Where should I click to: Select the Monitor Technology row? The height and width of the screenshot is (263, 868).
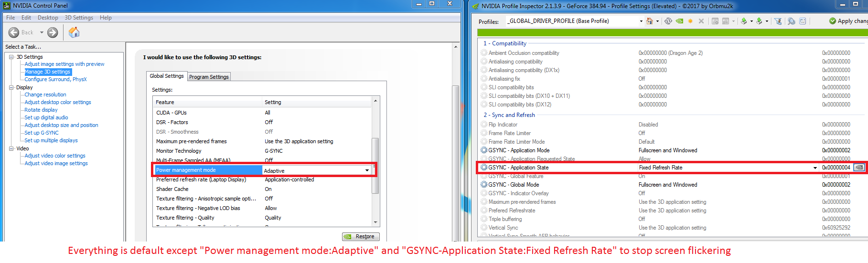point(262,151)
